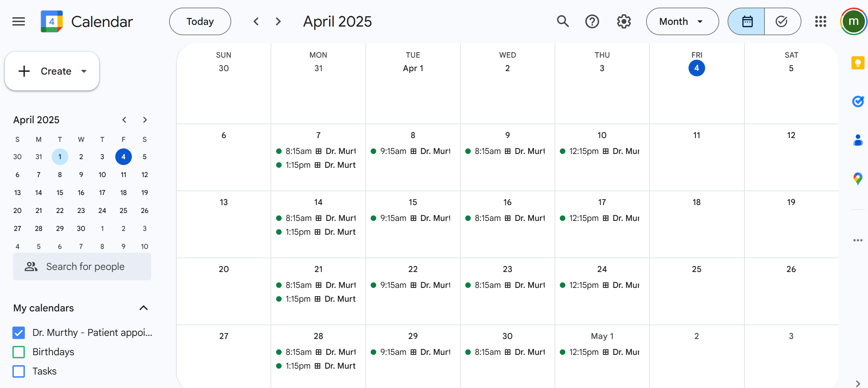Switch to the Tasks view tab

782,21
